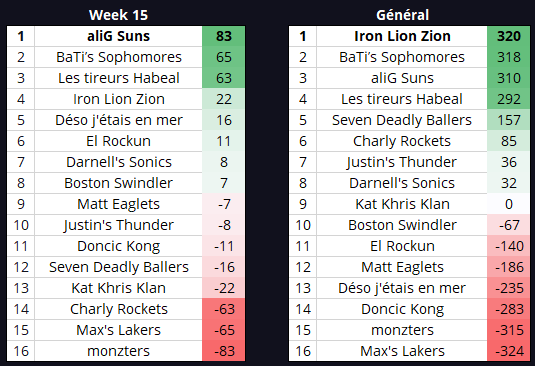The image size is (535, 366).
Task: Select Déso j'étais en mer score 16
Action: point(223,120)
